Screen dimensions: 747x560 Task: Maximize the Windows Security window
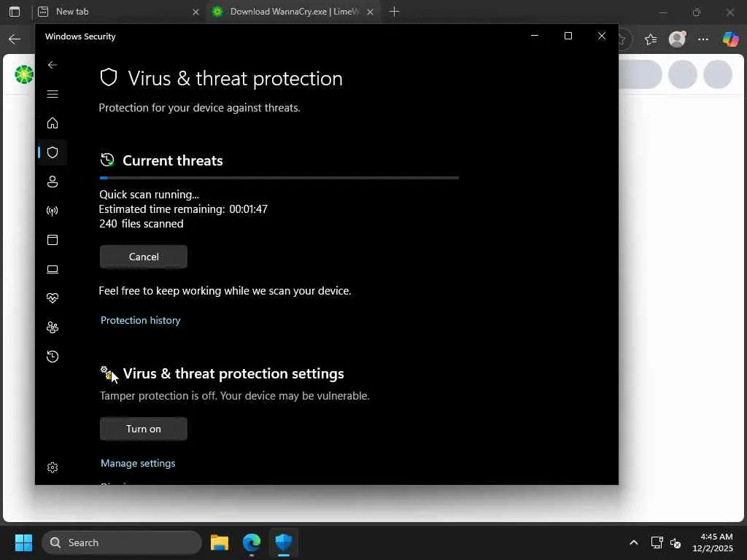click(x=568, y=36)
